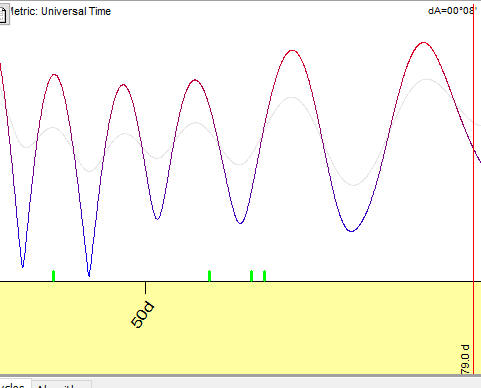The width and height of the screenshot is (481, 388).
Task: Click the 79.0 d cursor label
Action: click(x=465, y=359)
